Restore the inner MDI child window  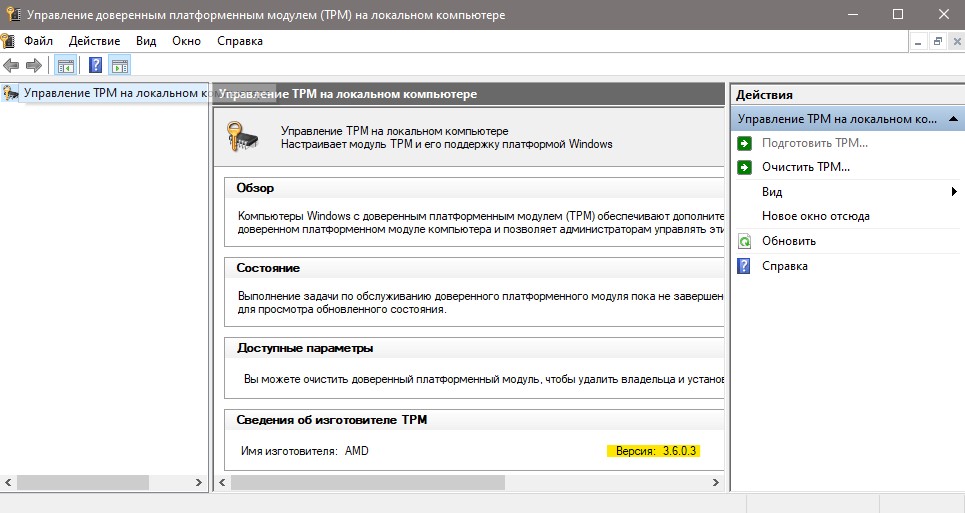937,42
